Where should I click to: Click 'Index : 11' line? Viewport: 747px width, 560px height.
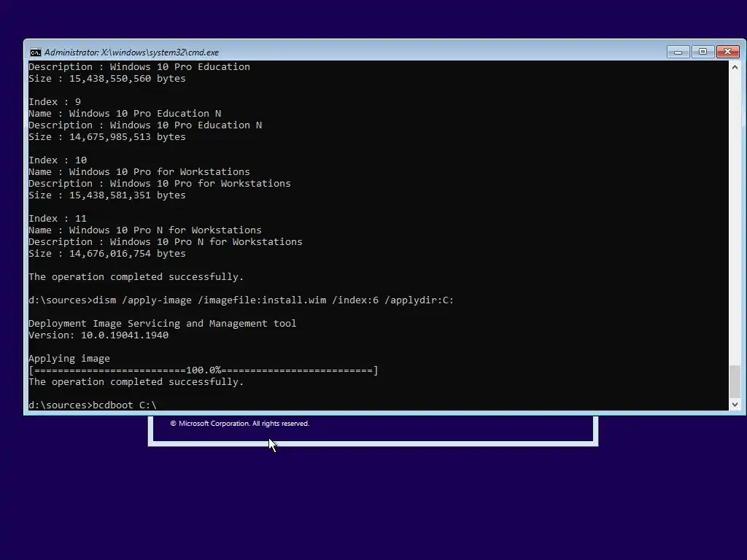tap(57, 218)
